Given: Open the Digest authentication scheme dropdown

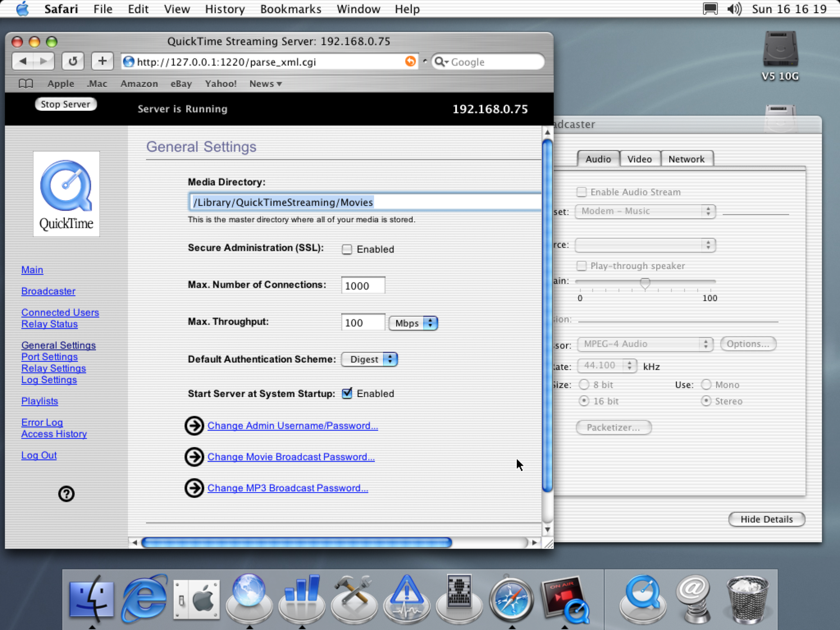Looking at the screenshot, I should [370, 359].
